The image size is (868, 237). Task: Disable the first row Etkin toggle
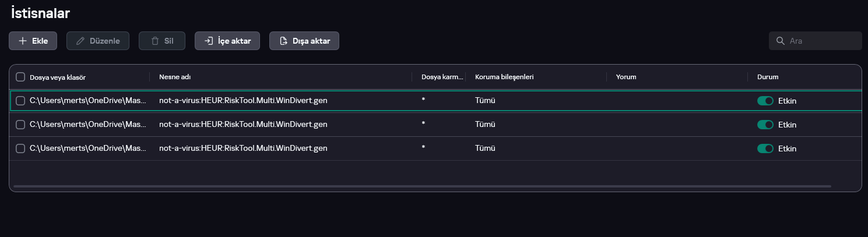pyautogui.click(x=765, y=101)
